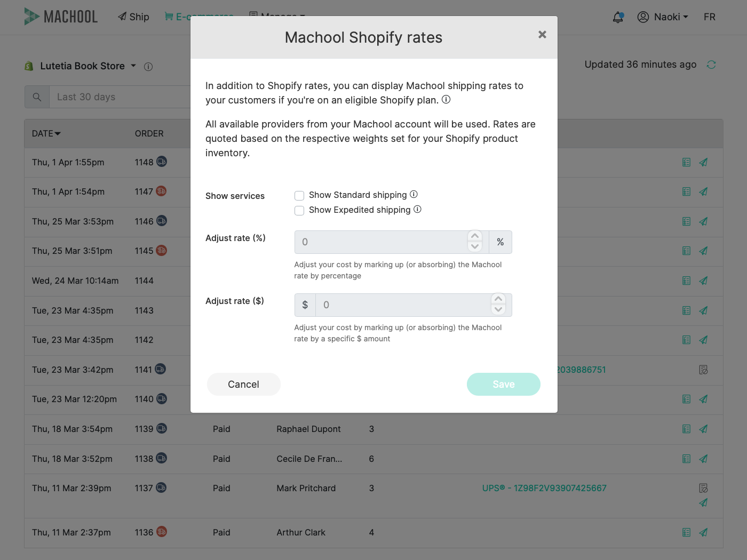This screenshot has height=560, width=747.
Task: Ship order 1143 with paper plane icon
Action: [704, 310]
